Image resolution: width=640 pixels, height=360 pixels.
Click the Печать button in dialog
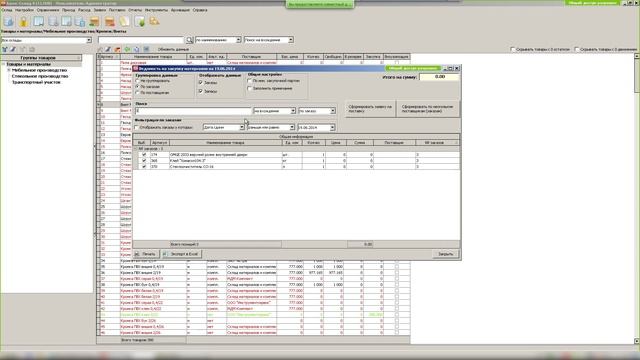point(146,254)
